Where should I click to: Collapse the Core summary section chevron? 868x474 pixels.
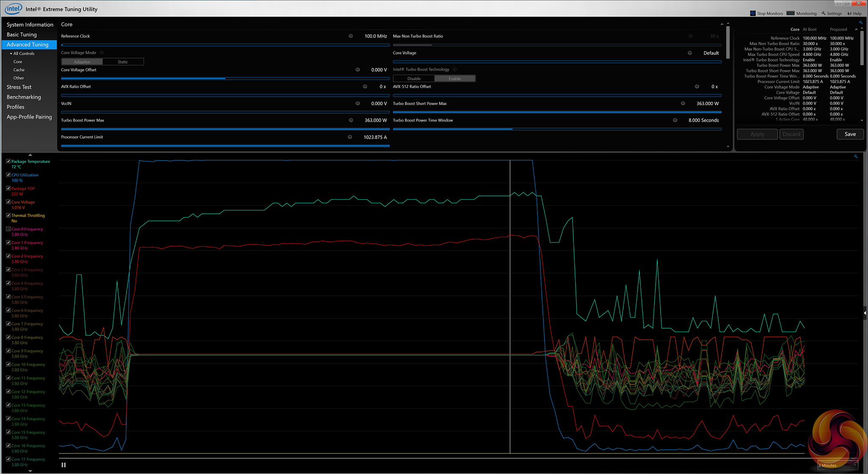coord(856,29)
